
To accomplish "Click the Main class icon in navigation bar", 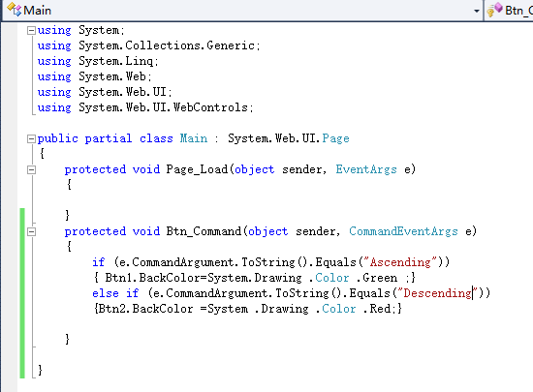I will [x=14, y=10].
